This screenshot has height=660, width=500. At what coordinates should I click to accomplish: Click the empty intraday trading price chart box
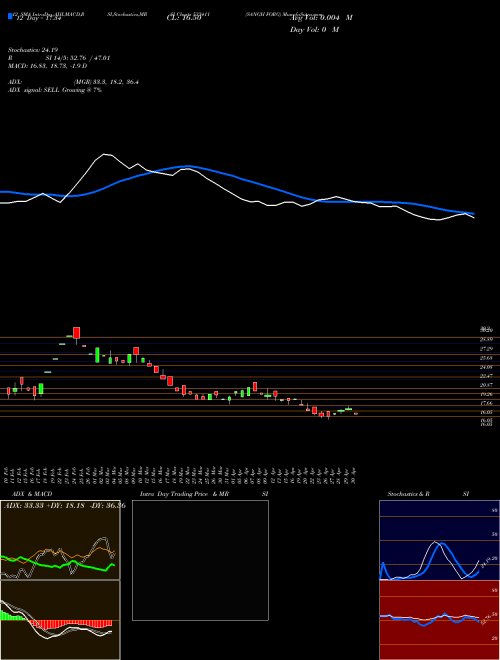point(200,560)
